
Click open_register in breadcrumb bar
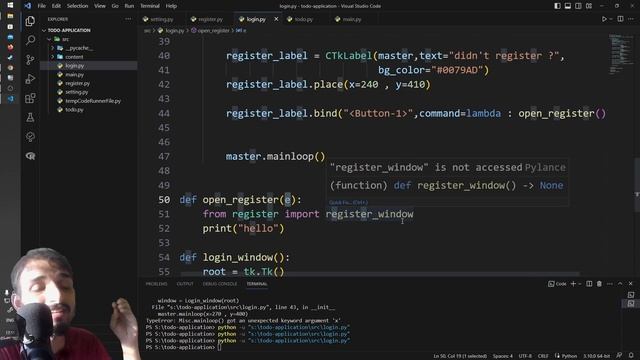tap(213, 31)
